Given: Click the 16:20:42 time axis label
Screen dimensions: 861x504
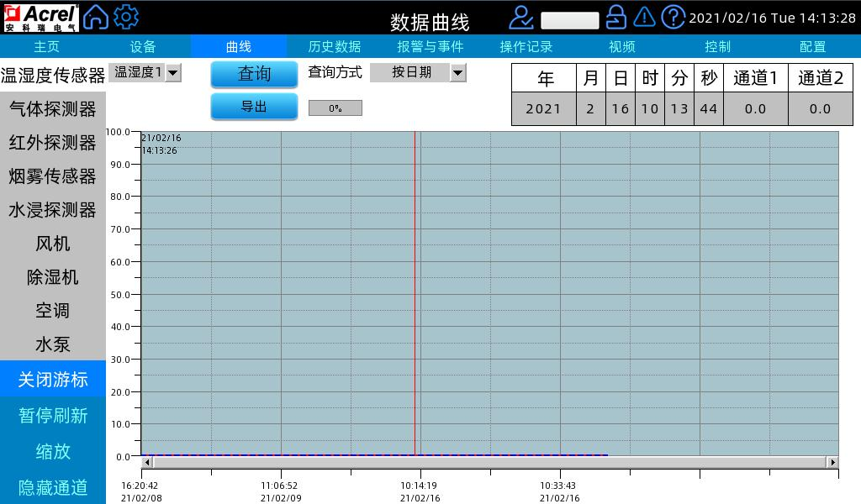Looking at the screenshot, I should [x=140, y=486].
